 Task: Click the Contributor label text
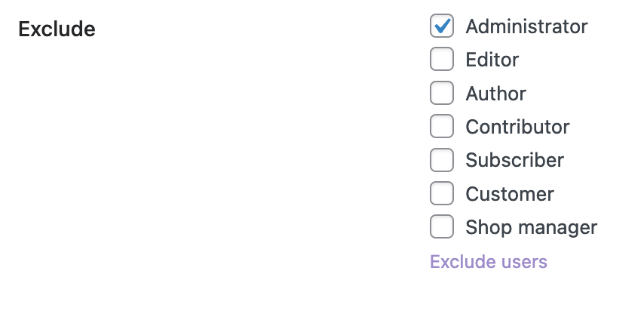pos(517,127)
